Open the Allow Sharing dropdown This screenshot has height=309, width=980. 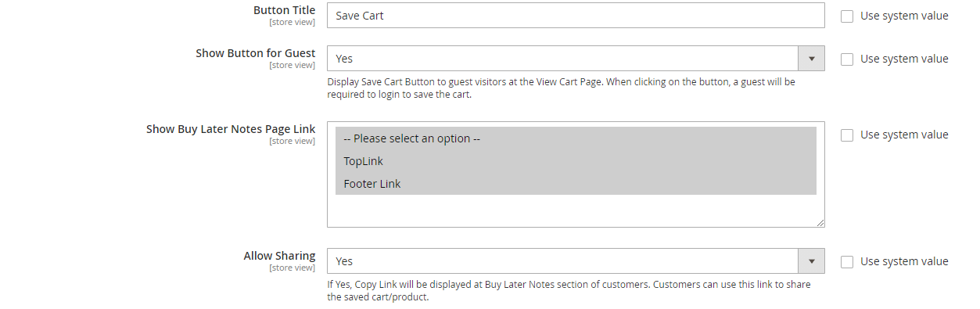tap(576, 260)
